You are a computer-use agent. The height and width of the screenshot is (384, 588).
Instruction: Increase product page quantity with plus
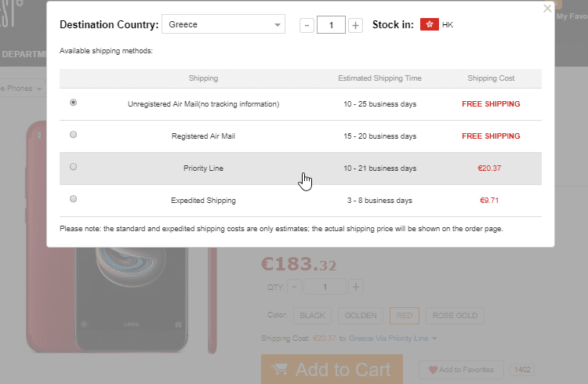pyautogui.click(x=356, y=287)
